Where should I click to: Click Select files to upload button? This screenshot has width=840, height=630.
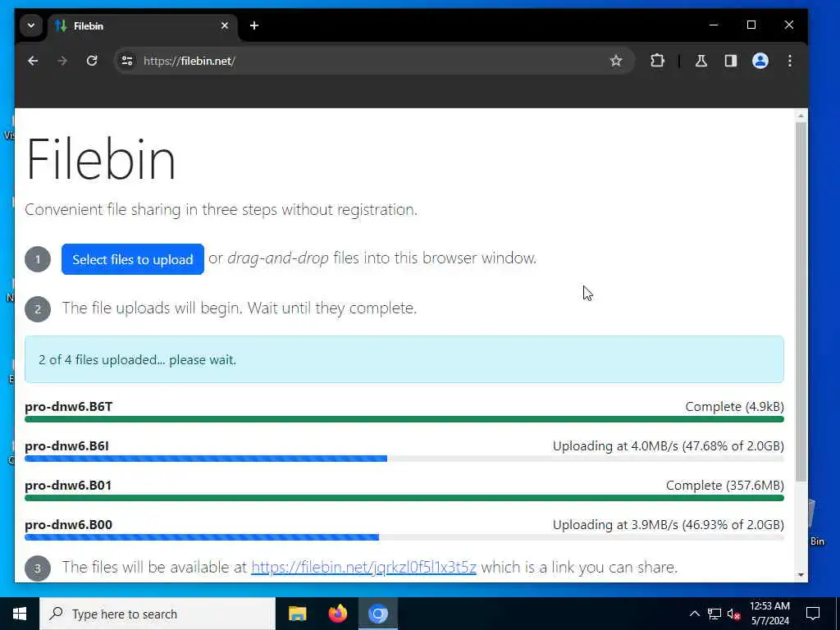[132, 259]
